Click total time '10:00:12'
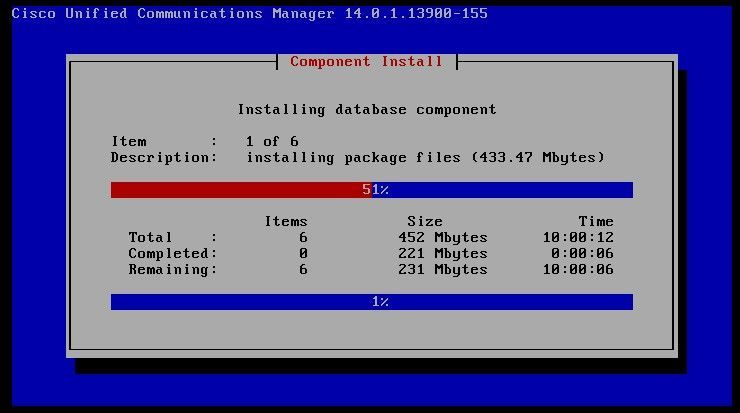The image size is (740, 413). (578, 237)
